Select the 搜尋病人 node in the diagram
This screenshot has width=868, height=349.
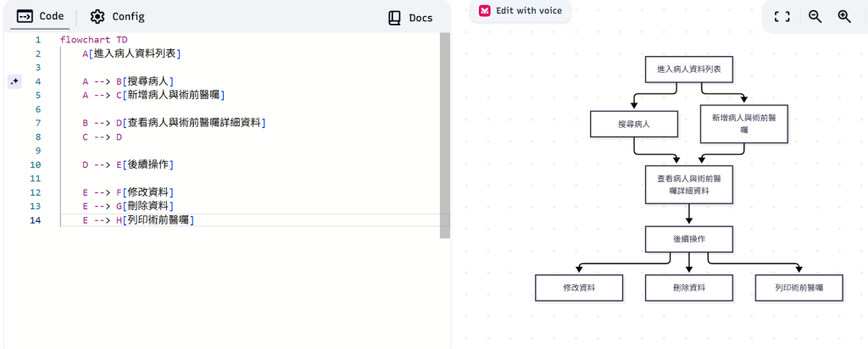634,124
